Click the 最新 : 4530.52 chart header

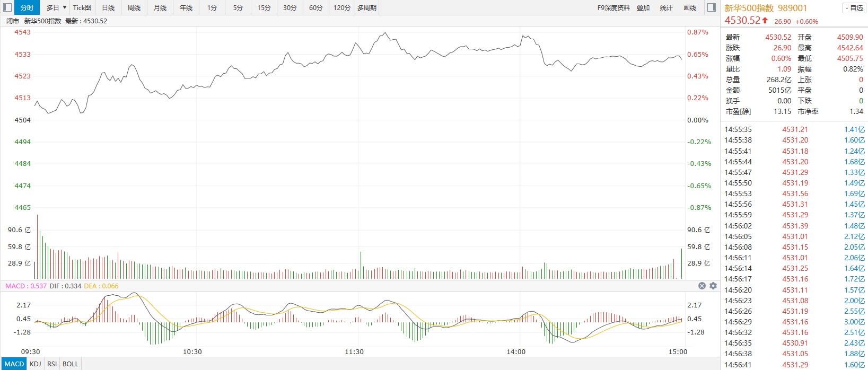(86, 21)
